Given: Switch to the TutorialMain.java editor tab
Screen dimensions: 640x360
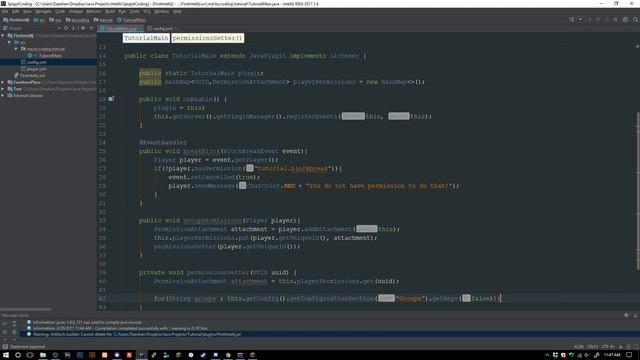Looking at the screenshot, I should (x=121, y=29).
